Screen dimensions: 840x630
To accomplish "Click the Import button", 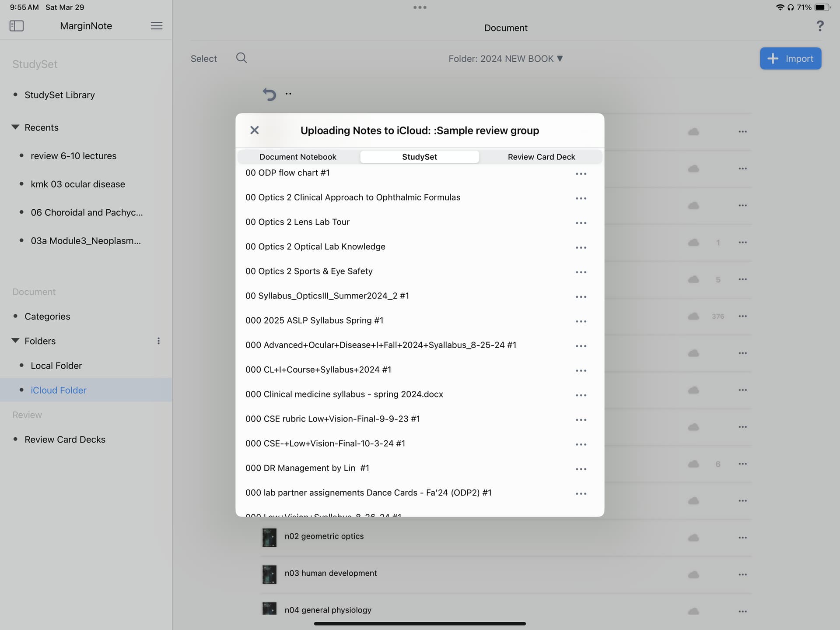I will pos(791,58).
